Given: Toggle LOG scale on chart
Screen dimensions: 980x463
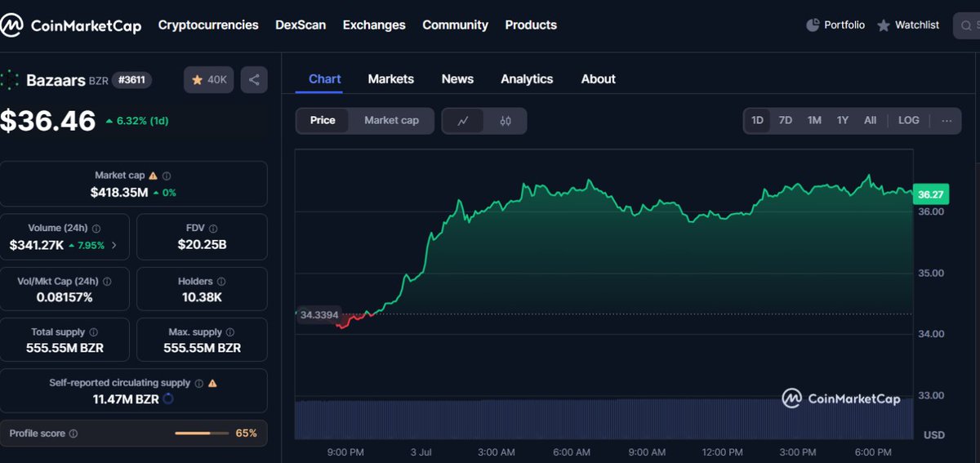Looking at the screenshot, I should click(x=909, y=120).
